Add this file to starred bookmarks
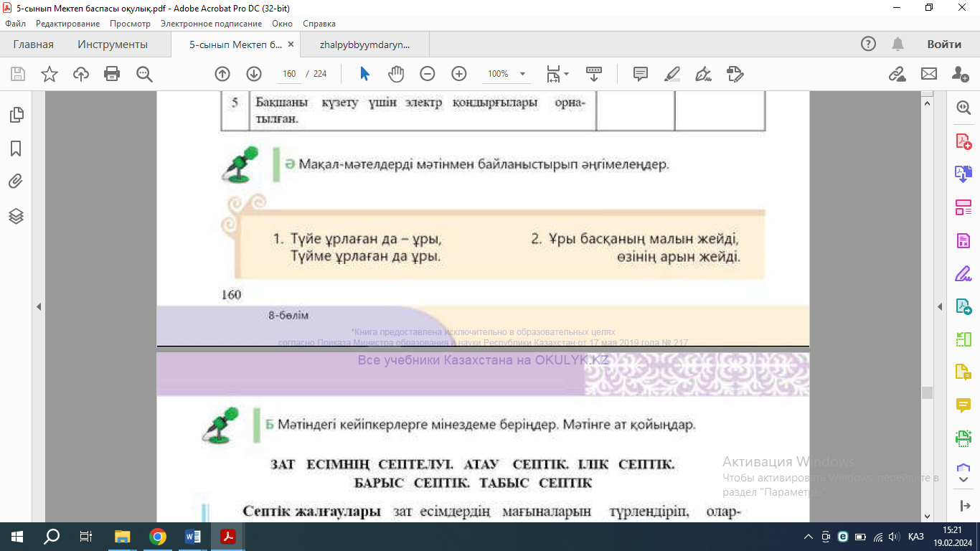Screen dimensions: 980x551 [x=50, y=74]
